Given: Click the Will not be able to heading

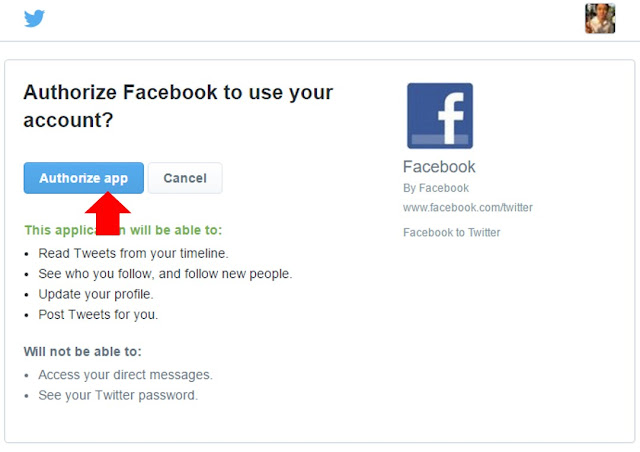Looking at the screenshot, I should pos(82,352).
